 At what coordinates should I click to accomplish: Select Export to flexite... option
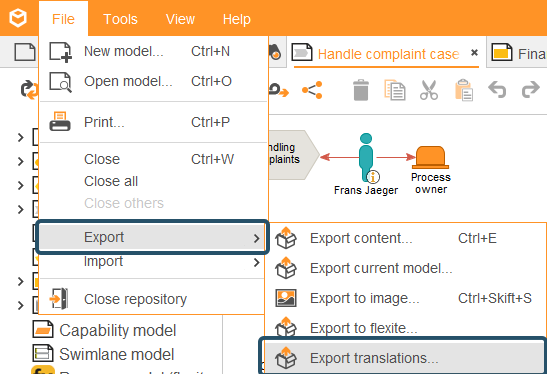[405, 328]
